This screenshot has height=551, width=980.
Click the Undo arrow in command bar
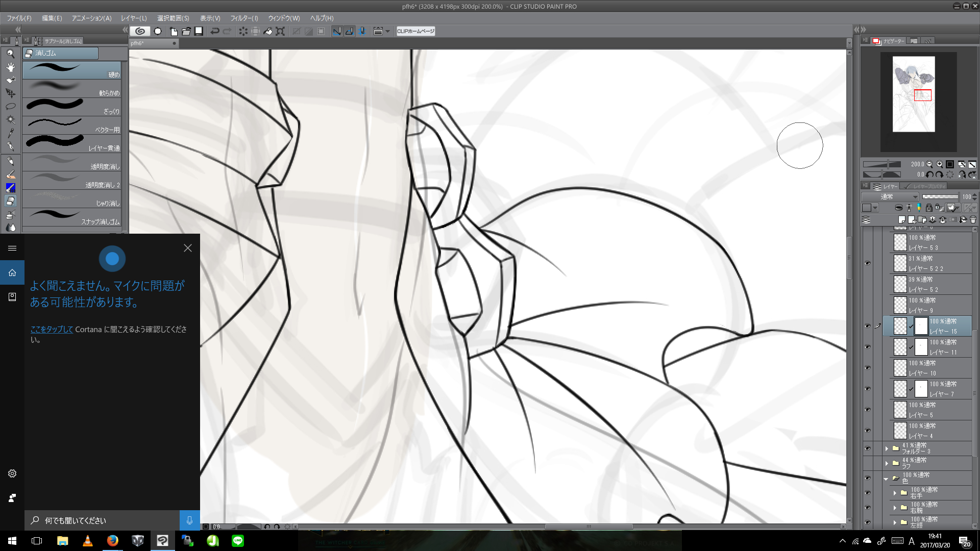(x=215, y=31)
